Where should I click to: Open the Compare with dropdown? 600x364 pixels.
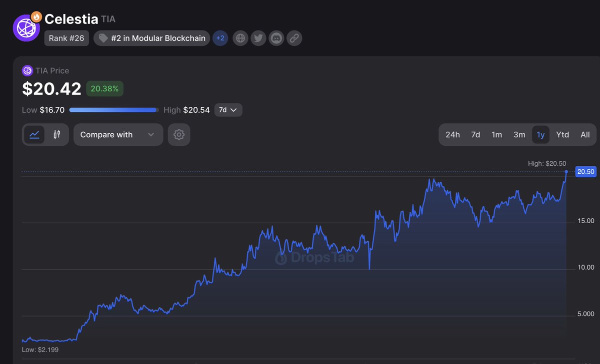coord(118,135)
